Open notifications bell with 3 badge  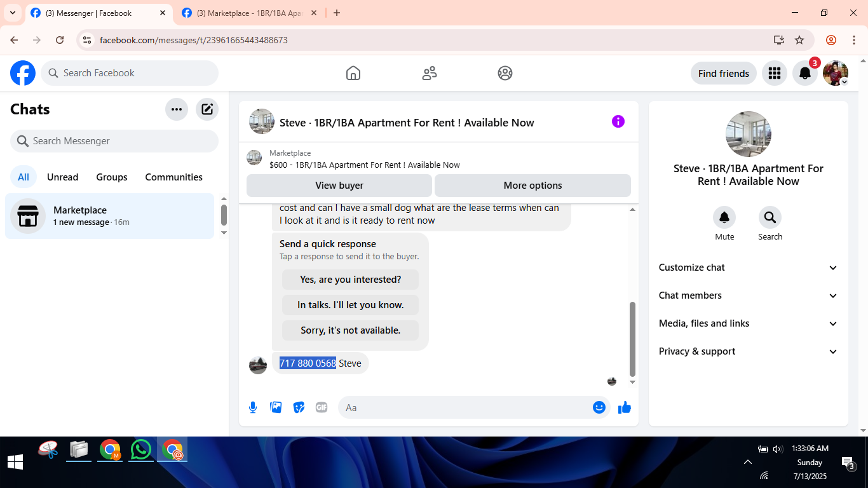[805, 73]
